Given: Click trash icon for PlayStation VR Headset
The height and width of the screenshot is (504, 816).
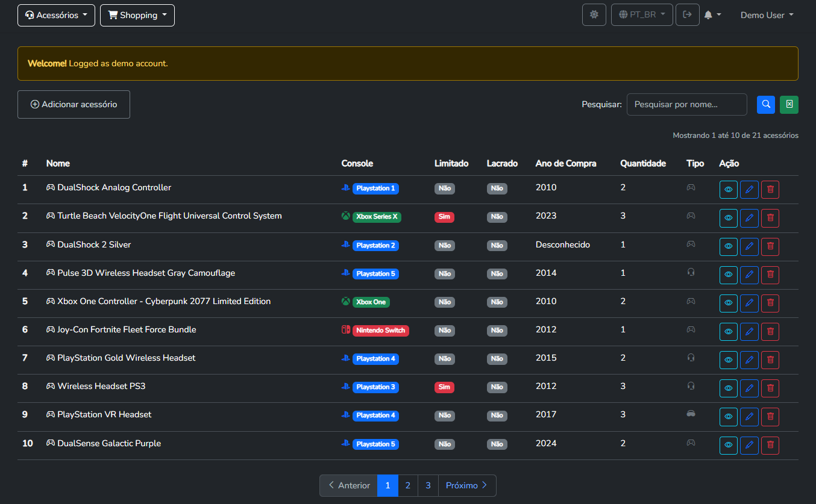Looking at the screenshot, I should tap(770, 417).
